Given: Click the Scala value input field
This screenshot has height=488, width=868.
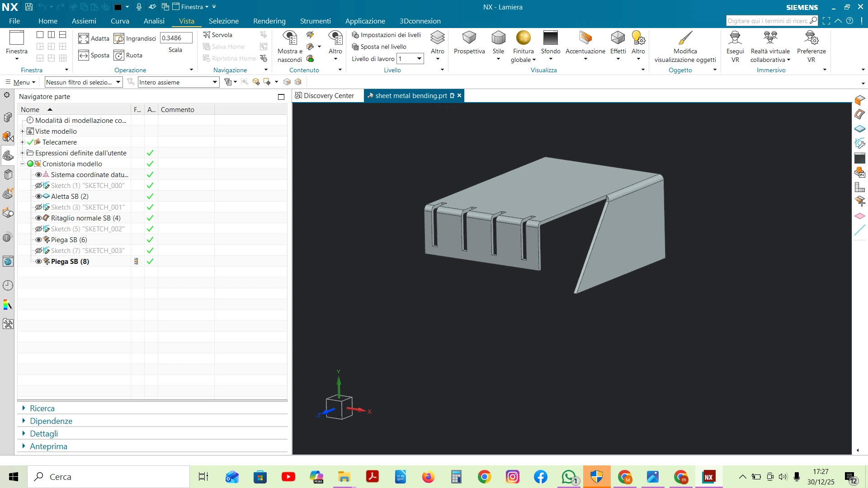Looking at the screenshot, I should click(175, 38).
